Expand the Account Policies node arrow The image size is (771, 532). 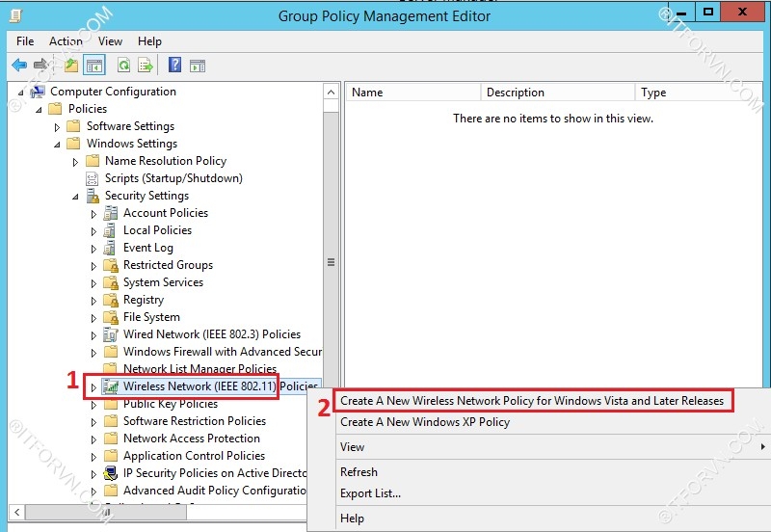94,214
